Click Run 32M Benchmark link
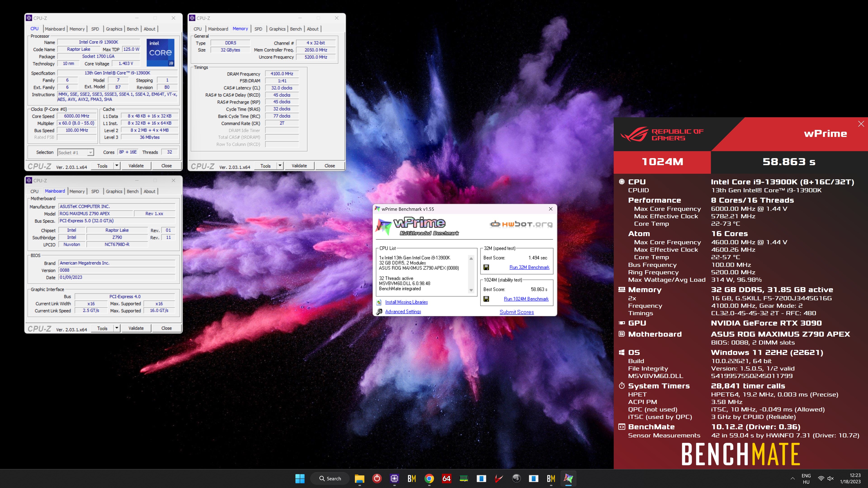 [x=529, y=267]
